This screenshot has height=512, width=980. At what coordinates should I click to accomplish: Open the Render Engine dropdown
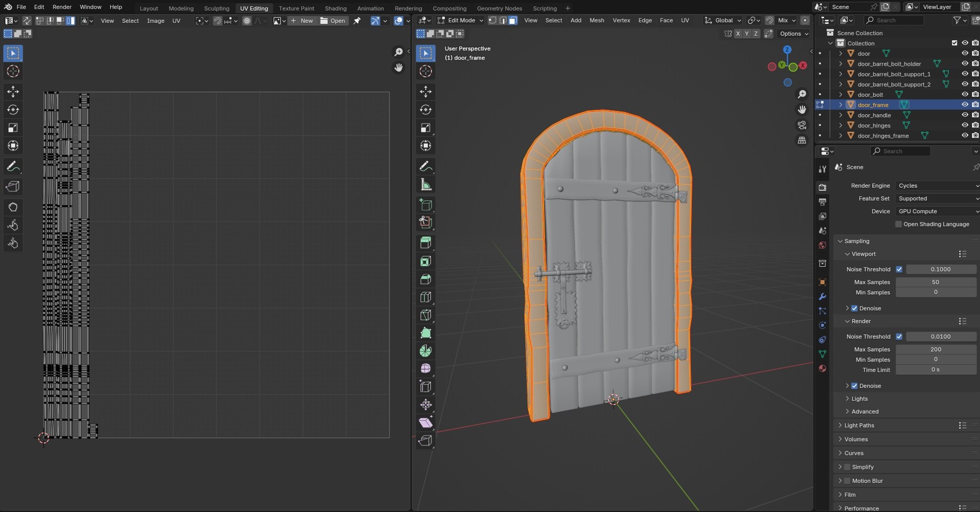tap(938, 186)
